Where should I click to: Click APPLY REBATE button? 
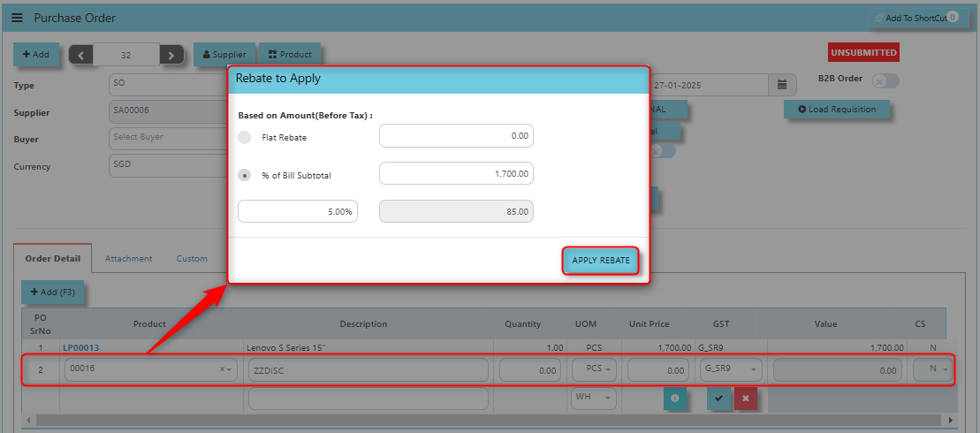601,261
